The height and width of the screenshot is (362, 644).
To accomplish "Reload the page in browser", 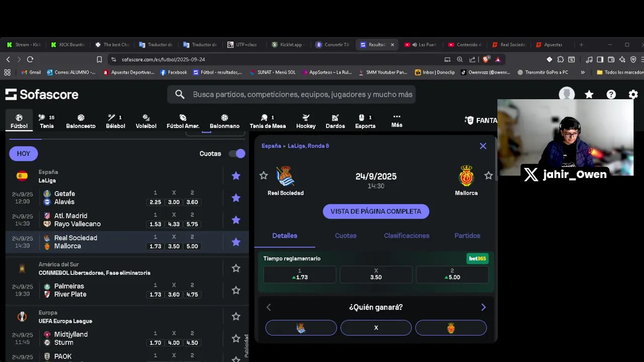I will pyautogui.click(x=30, y=59).
